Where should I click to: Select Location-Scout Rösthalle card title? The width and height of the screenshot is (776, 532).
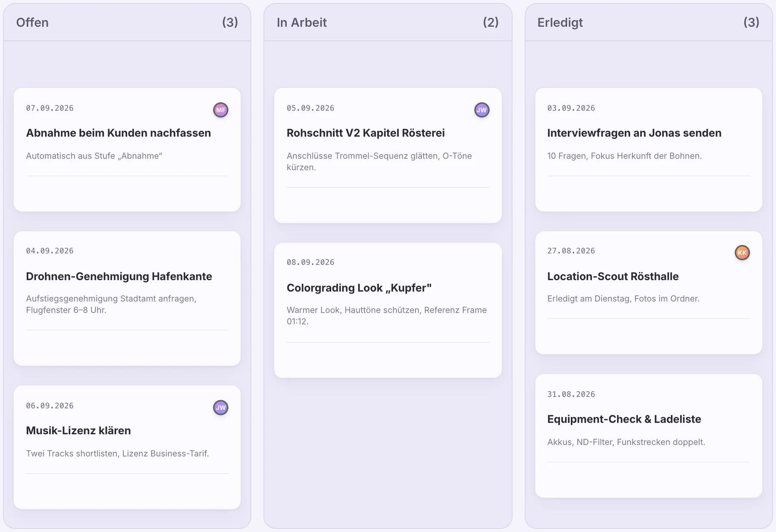tap(613, 276)
